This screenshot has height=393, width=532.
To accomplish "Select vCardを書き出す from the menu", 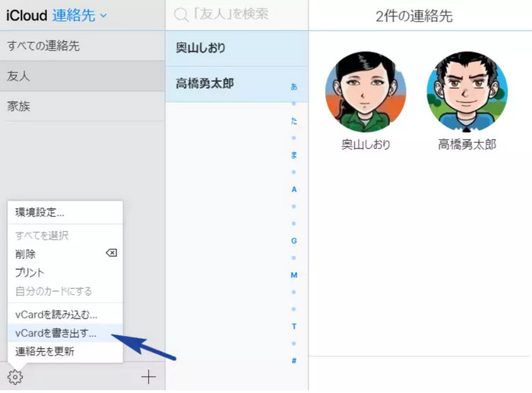I will tap(56, 333).
